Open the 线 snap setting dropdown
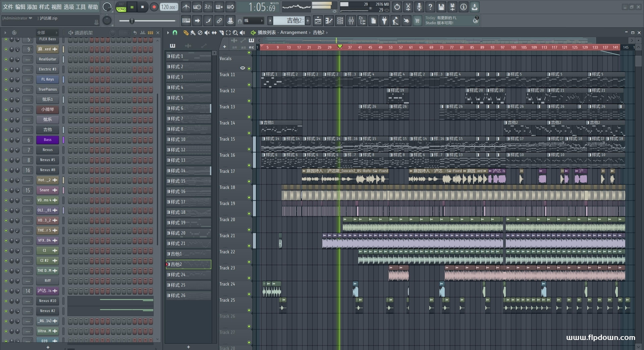 [253, 21]
